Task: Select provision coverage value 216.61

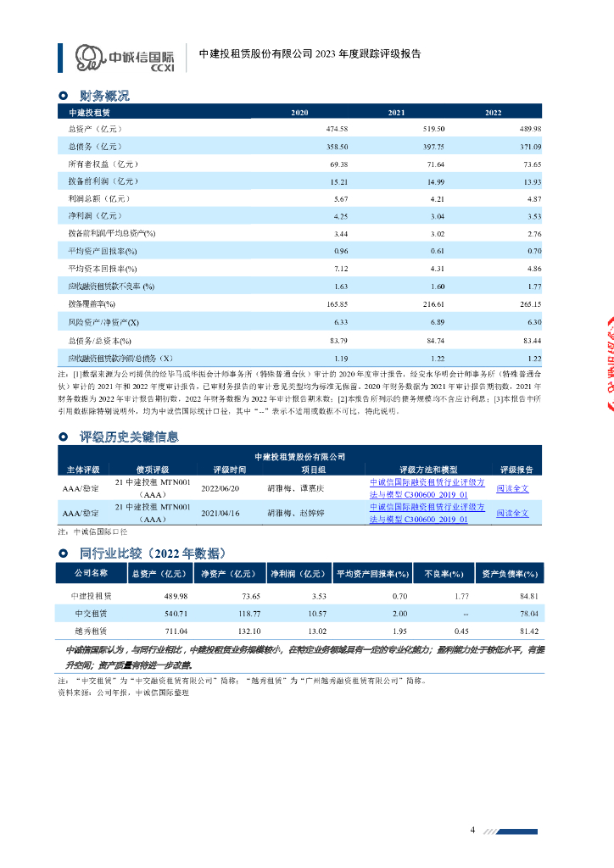Action: (x=433, y=304)
